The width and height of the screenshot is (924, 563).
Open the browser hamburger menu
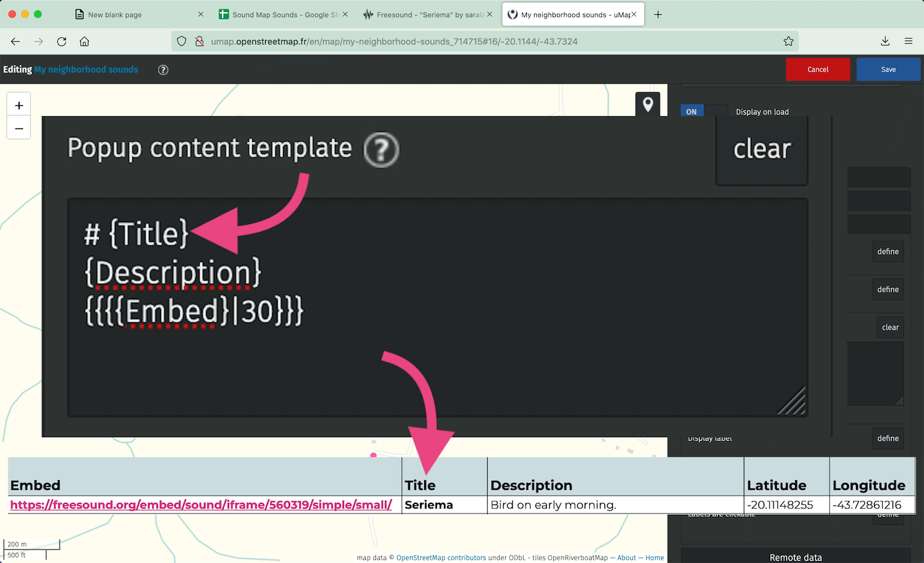point(909,42)
